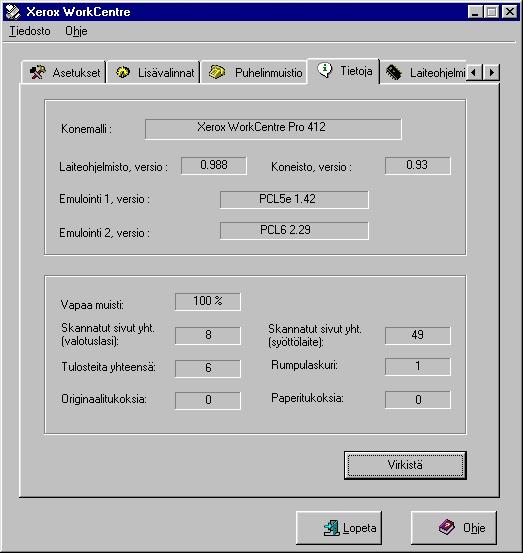Click the exit door icon on Lopeta
The height and width of the screenshot is (553, 523).
tap(331, 528)
